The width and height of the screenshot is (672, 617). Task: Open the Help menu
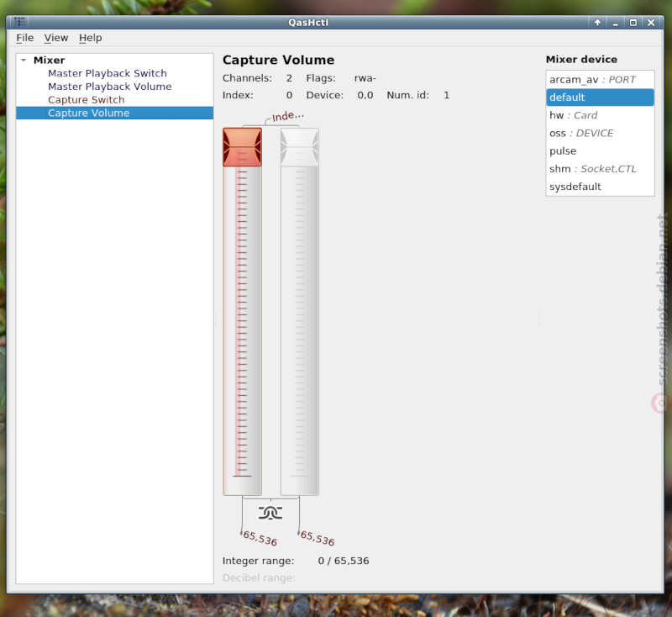pos(91,38)
